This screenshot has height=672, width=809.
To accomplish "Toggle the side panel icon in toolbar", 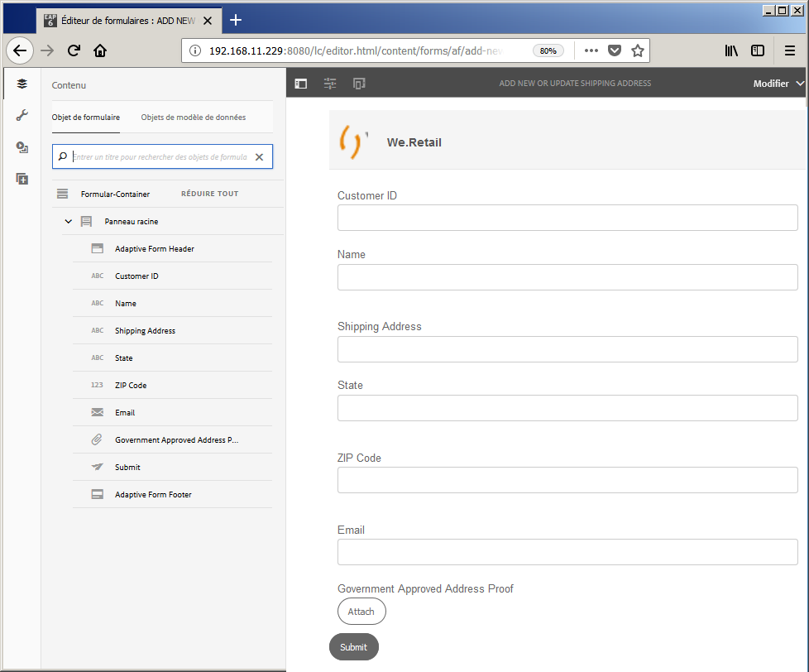I will coord(301,84).
